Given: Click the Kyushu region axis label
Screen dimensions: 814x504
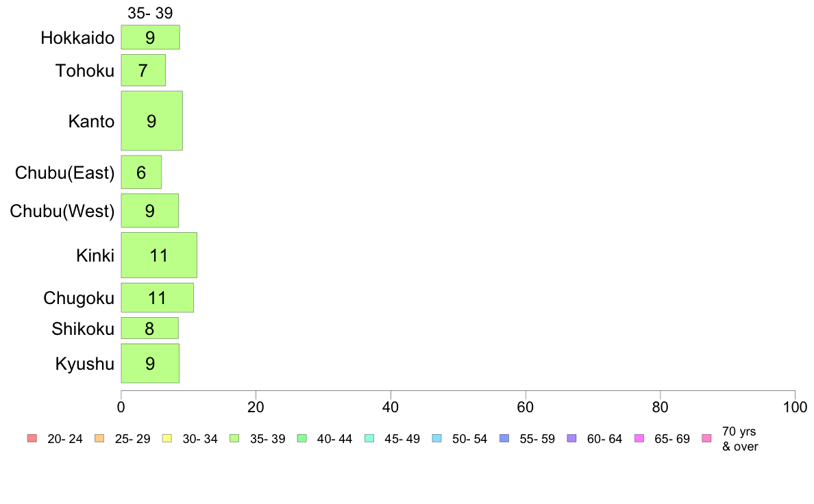Looking at the screenshot, I should click(85, 364).
